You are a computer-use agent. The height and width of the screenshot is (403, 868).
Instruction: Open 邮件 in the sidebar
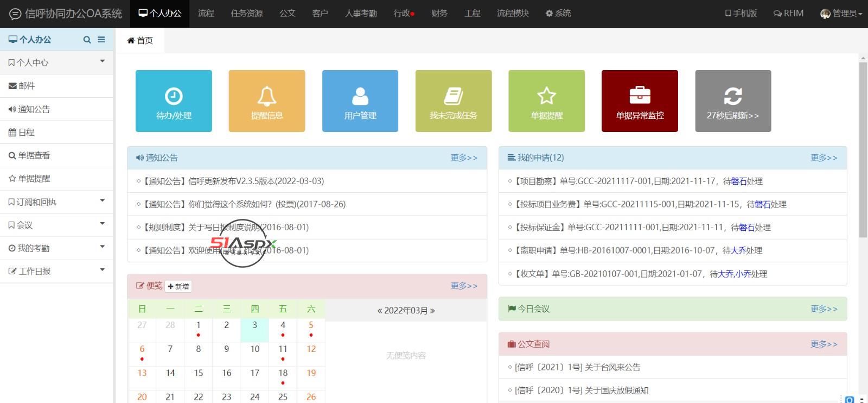[56, 86]
